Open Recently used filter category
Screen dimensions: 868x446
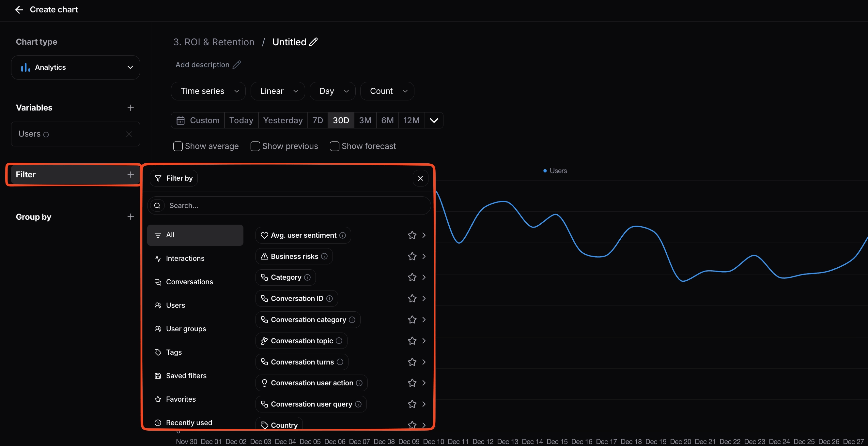pos(195,423)
